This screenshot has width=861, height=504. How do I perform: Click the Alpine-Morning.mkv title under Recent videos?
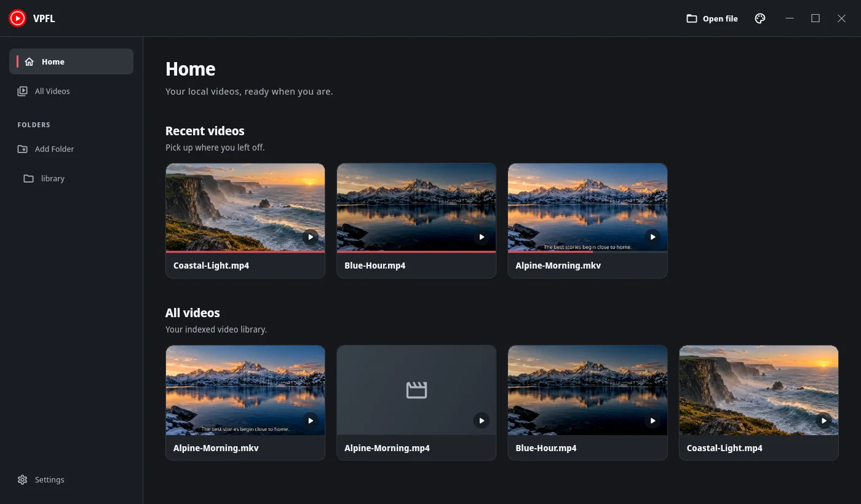(558, 266)
